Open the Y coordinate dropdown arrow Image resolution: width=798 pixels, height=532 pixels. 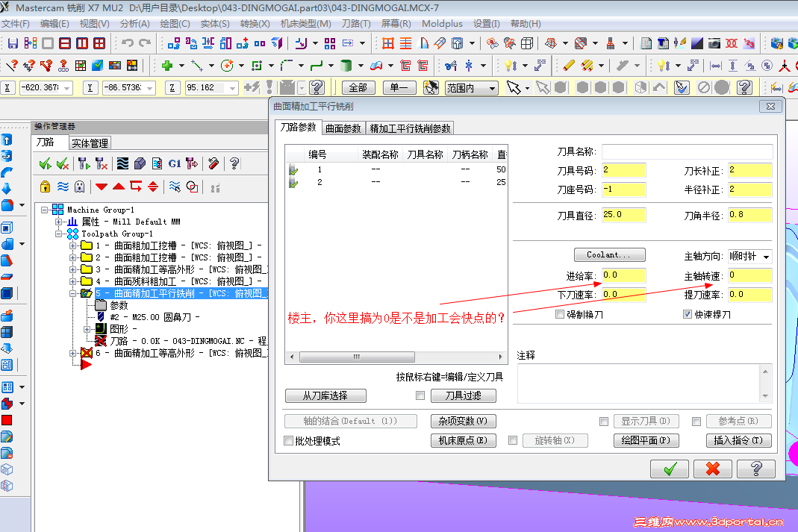click(149, 88)
